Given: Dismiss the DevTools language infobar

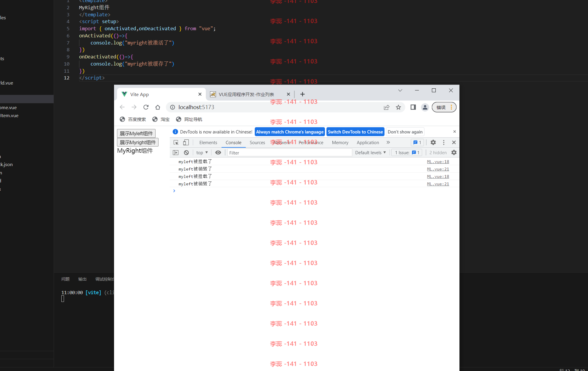Looking at the screenshot, I should click(454, 132).
